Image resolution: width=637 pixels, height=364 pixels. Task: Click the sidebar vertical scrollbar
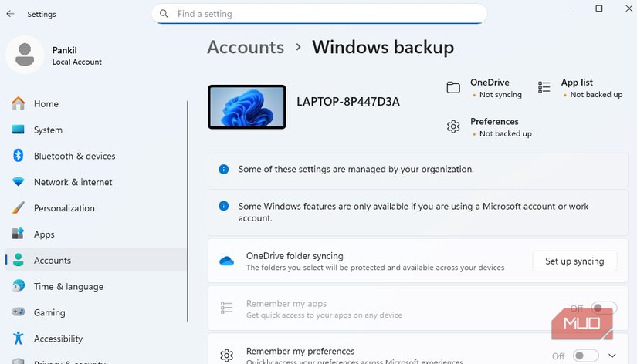(188, 208)
